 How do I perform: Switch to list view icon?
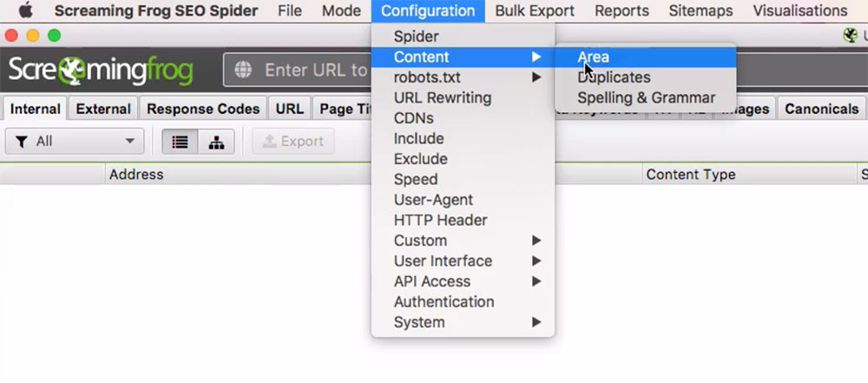180,142
